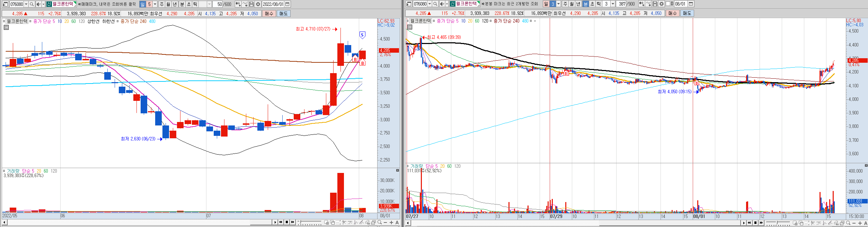Click speaker icon in right chart toolbar
The image size is (868, 227).
click(x=442, y=4)
